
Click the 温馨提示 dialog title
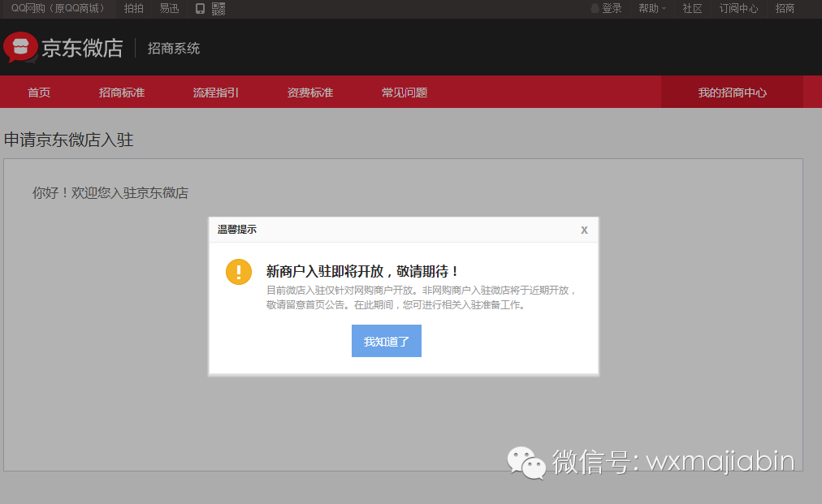pos(237,230)
